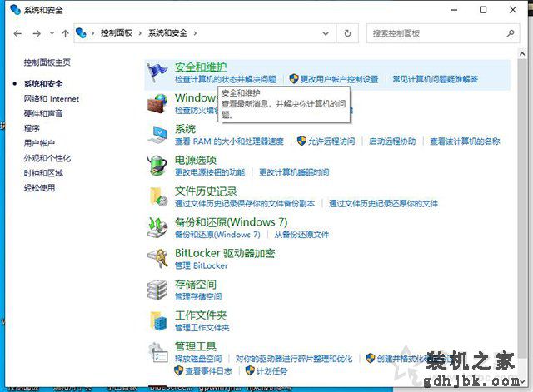Screen dimensions: 533x392
Task: Open 硬件和声音 category in sidebar
Action: pyautogui.click(x=43, y=113)
